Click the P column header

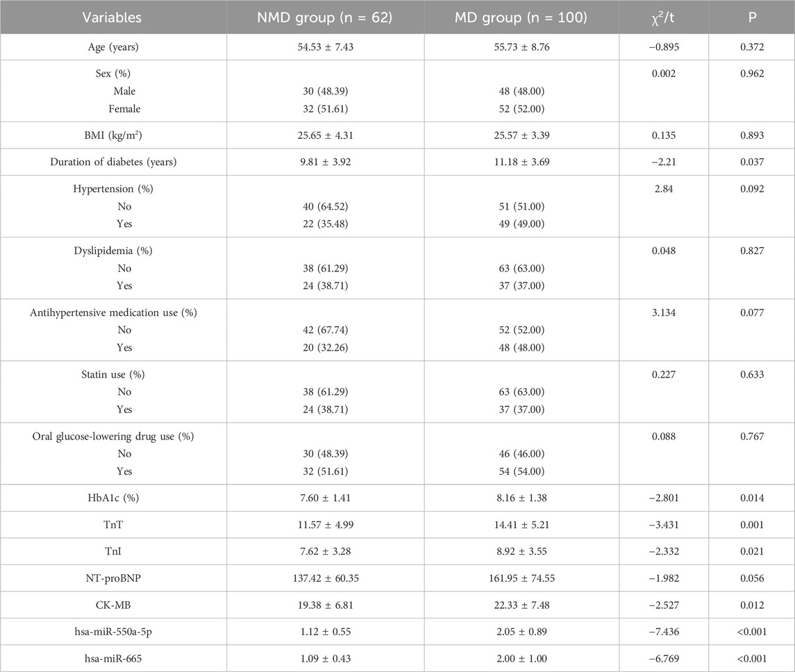(x=751, y=18)
